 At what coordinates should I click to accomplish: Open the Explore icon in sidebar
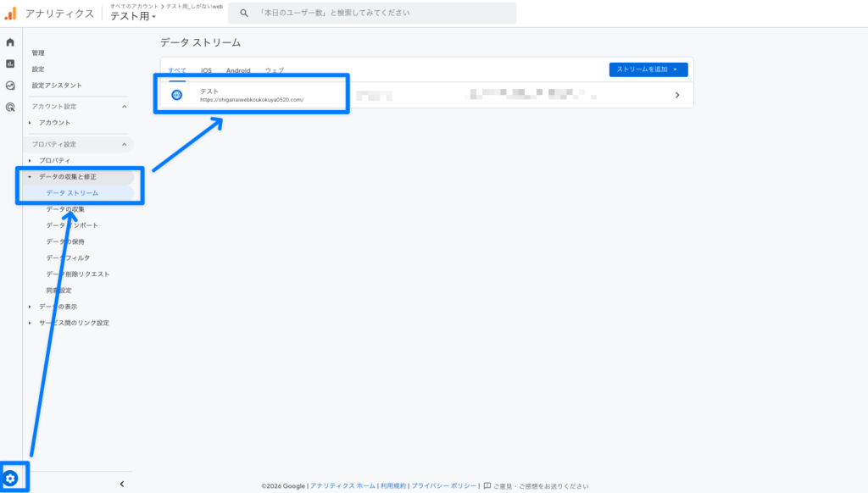[x=10, y=86]
